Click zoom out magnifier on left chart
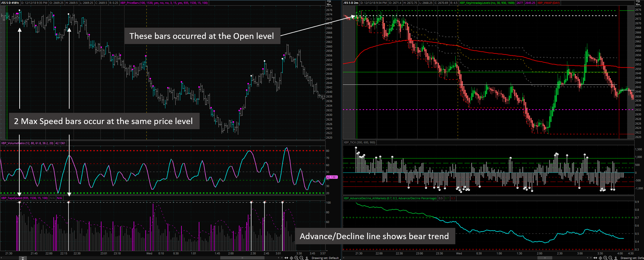This screenshot has height=260, width=644. click(x=301, y=258)
